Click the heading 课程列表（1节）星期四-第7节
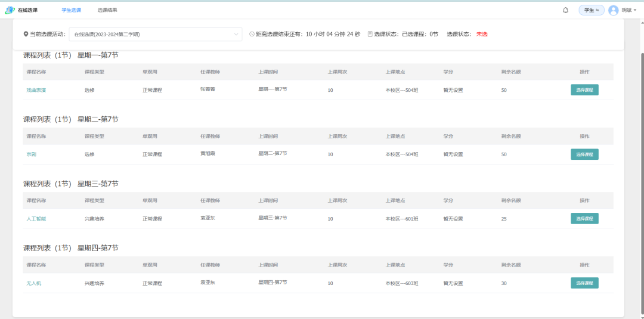Screen dimensions: 644x319 click(x=70, y=248)
